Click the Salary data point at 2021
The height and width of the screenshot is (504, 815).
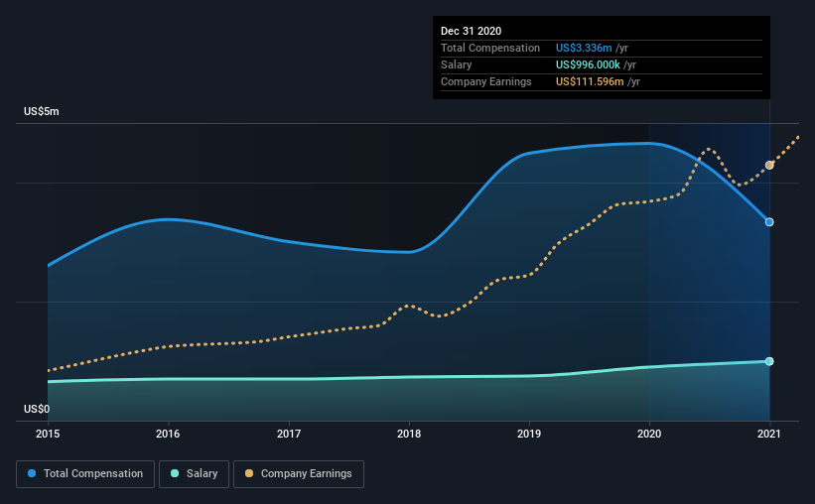point(769,361)
